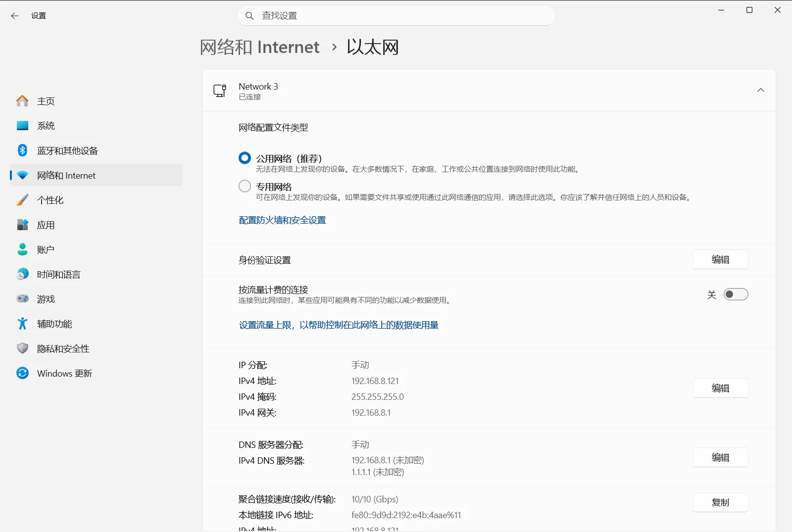
Task: Open 辅助功能 settings page
Action: [96, 324]
